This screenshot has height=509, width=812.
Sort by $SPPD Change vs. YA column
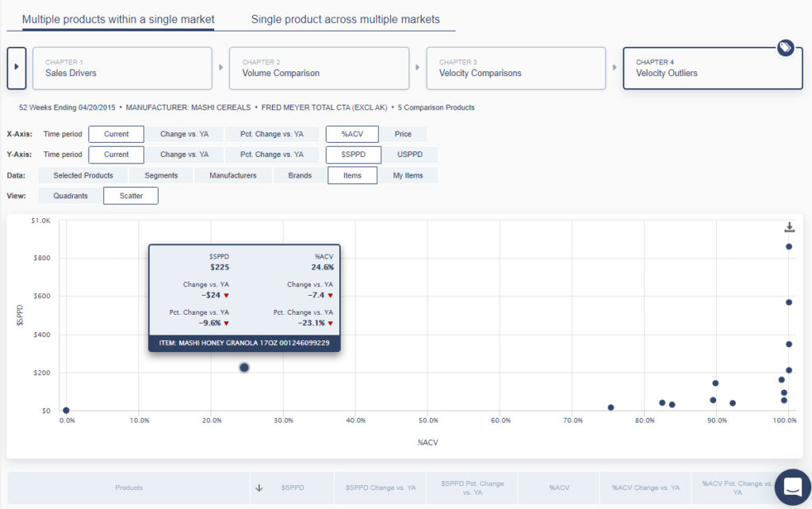(x=381, y=488)
